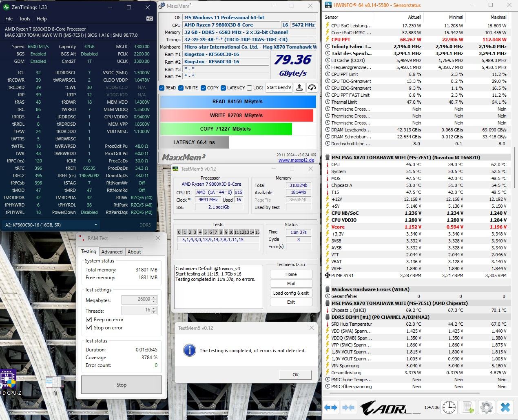Open the File menu in ZenTimings

[x=9, y=18]
